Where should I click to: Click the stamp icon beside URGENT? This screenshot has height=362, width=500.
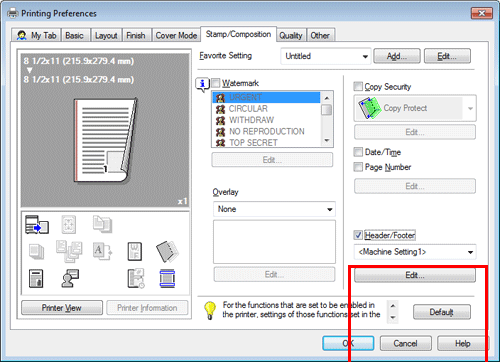coord(220,98)
